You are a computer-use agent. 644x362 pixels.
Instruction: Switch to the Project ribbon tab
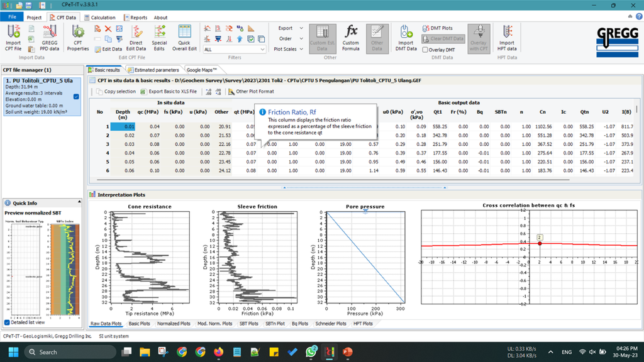pyautogui.click(x=34, y=17)
